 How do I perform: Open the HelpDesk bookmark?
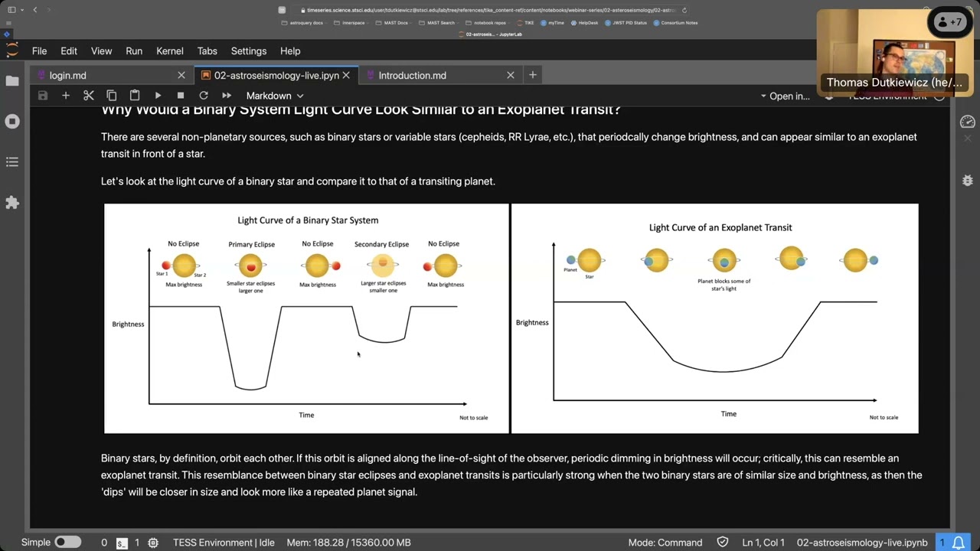coord(585,23)
